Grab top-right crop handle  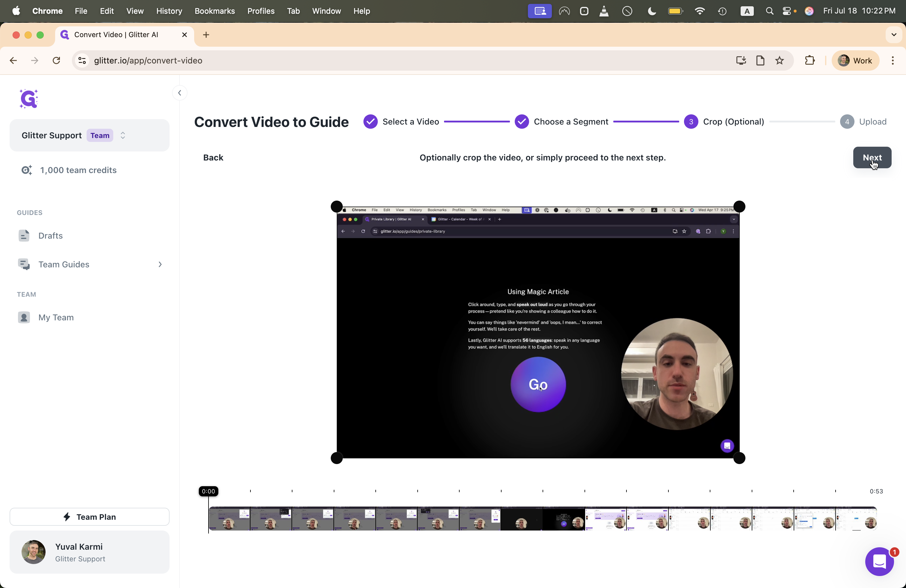coord(739,207)
